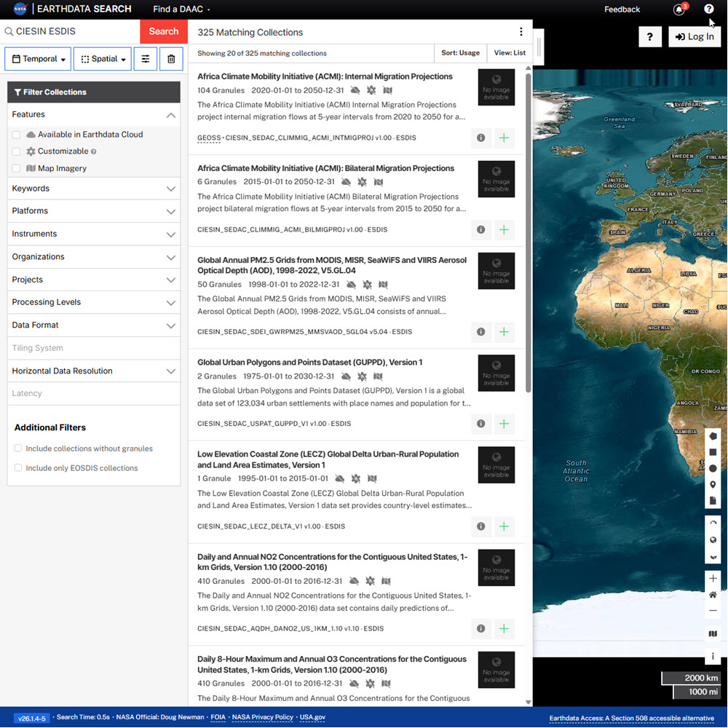The height and width of the screenshot is (728, 728).
Task: Reset map to home view
Action: point(713,595)
